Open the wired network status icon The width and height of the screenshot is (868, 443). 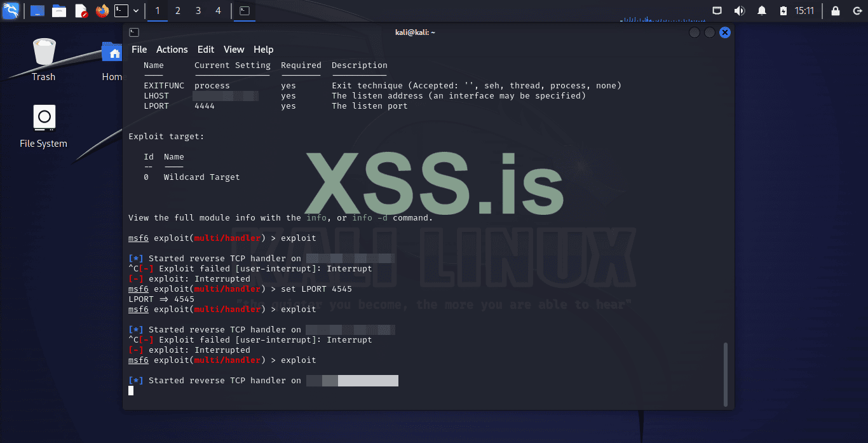[717, 11]
